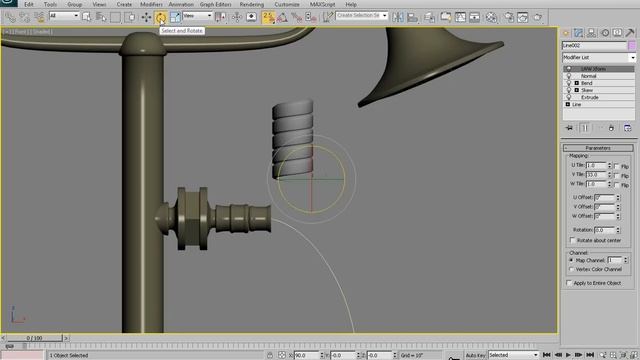Viewport: 640px width, 360px height.
Task: Open the reference coordinate system View dropdown
Action: pyautogui.click(x=198, y=16)
